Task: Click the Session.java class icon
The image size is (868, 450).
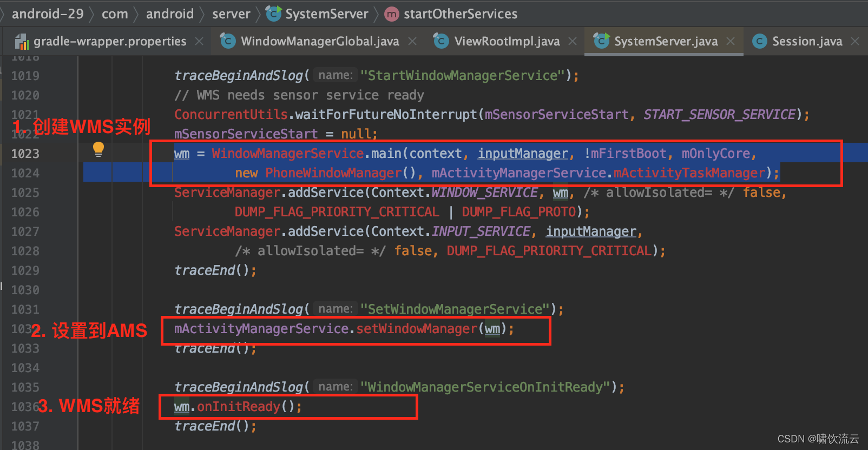Action: point(760,41)
